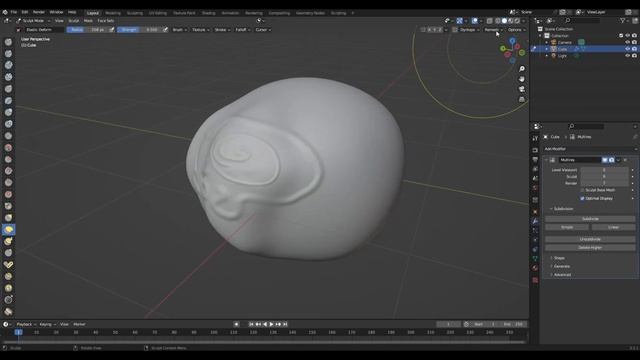Open Render properties tab icon

[x=535, y=150]
